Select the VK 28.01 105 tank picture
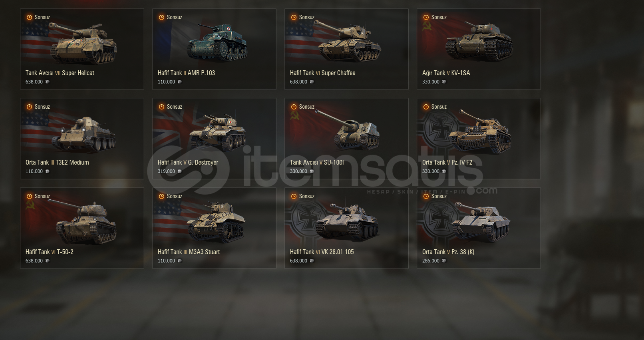This screenshot has width=644, height=340. (347, 222)
